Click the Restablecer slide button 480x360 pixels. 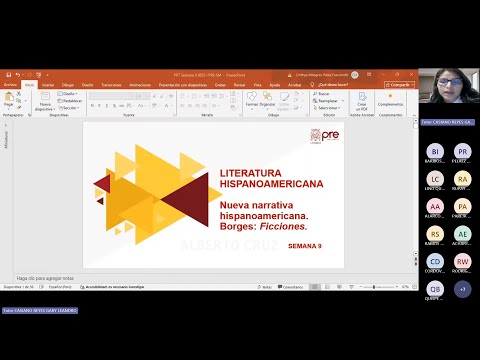point(70,101)
